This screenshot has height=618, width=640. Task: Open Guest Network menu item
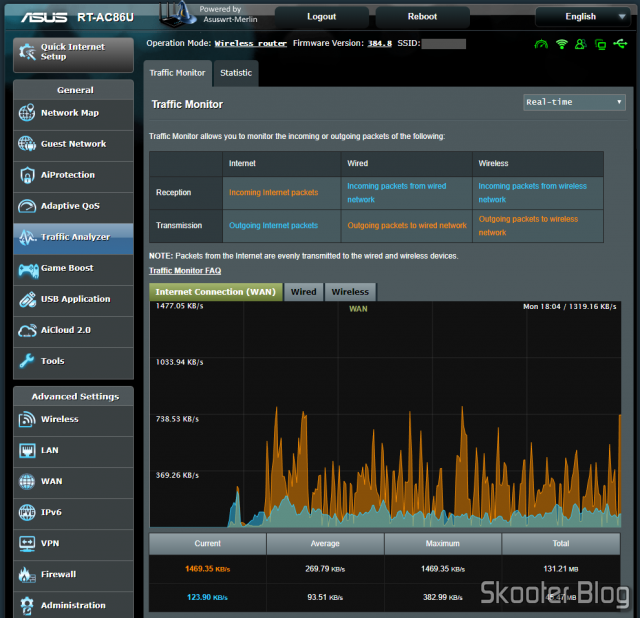point(73,144)
